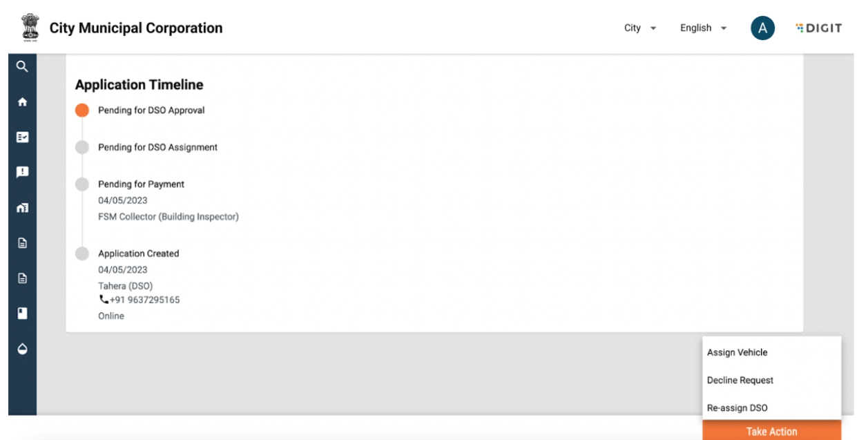This screenshot has width=868, height=440.
Task: Click the phone icon beside +91 9637295165
Action: [104, 300]
